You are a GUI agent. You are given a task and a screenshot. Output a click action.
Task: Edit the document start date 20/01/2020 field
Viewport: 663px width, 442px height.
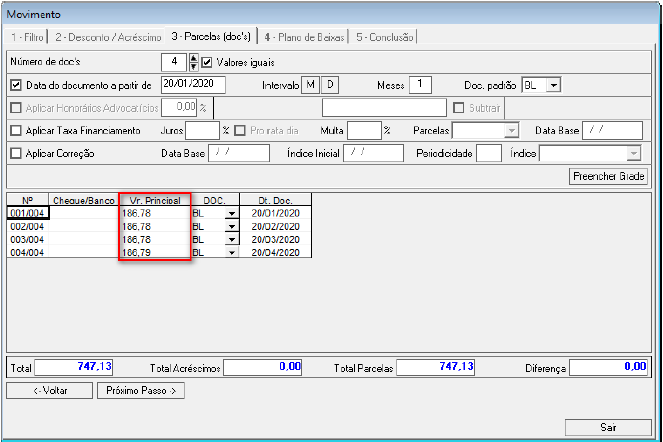coord(193,85)
